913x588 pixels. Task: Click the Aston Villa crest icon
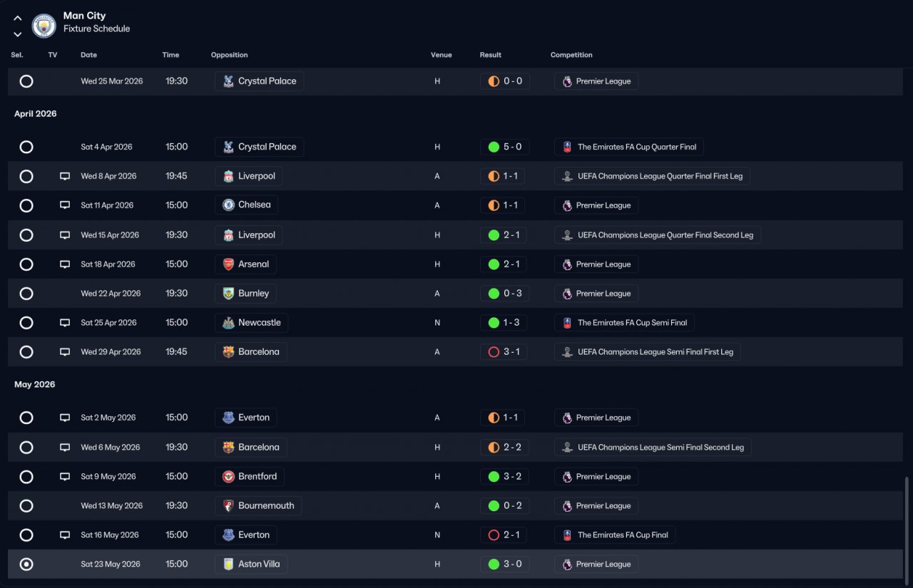228,564
